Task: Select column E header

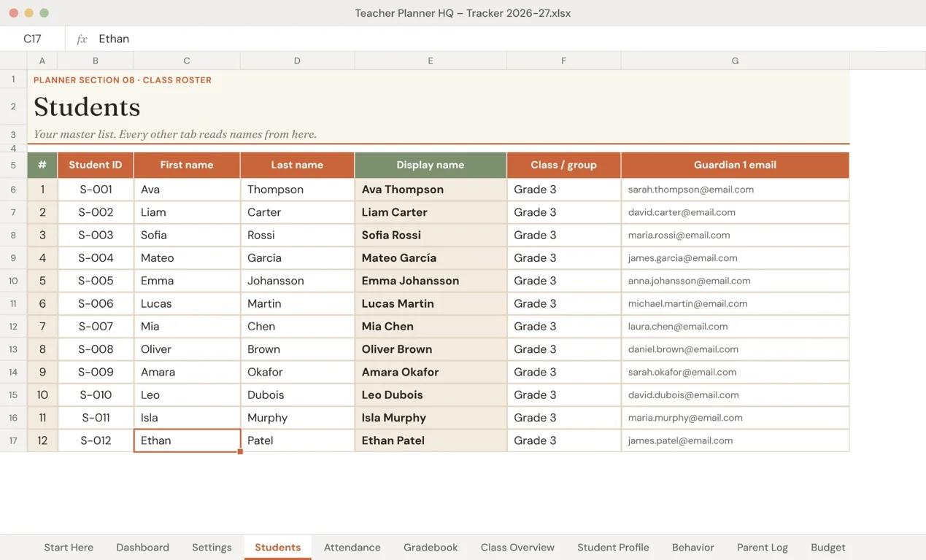Action: click(x=431, y=61)
